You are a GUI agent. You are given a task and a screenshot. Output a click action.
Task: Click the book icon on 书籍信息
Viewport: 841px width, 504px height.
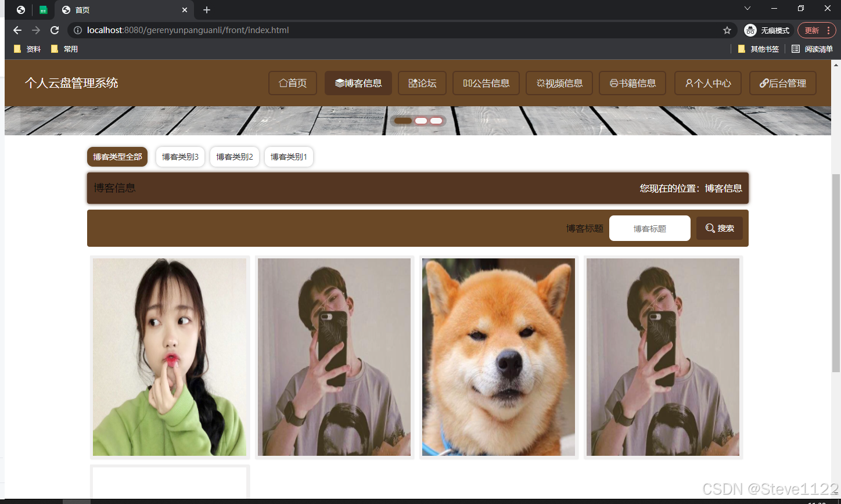coord(614,83)
